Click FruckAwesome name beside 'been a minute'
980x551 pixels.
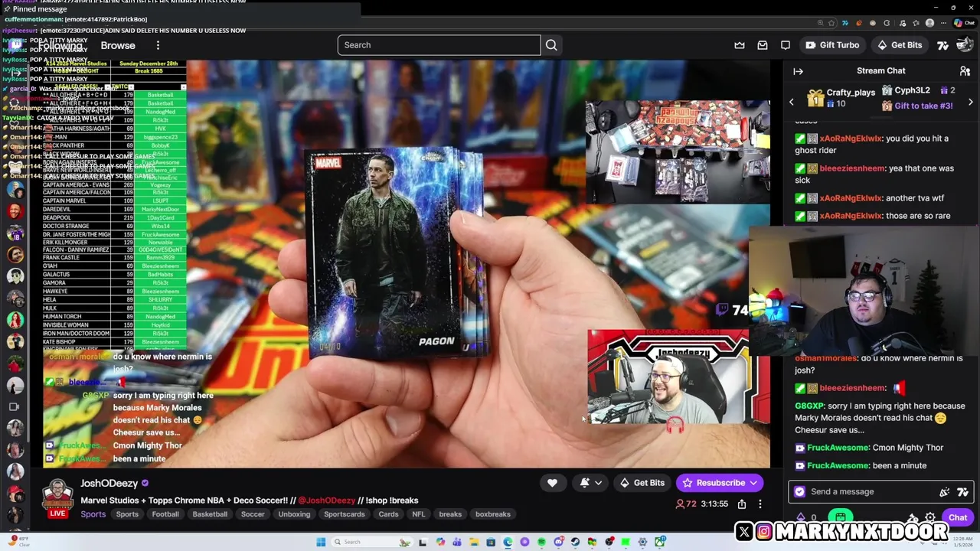pyautogui.click(x=838, y=465)
